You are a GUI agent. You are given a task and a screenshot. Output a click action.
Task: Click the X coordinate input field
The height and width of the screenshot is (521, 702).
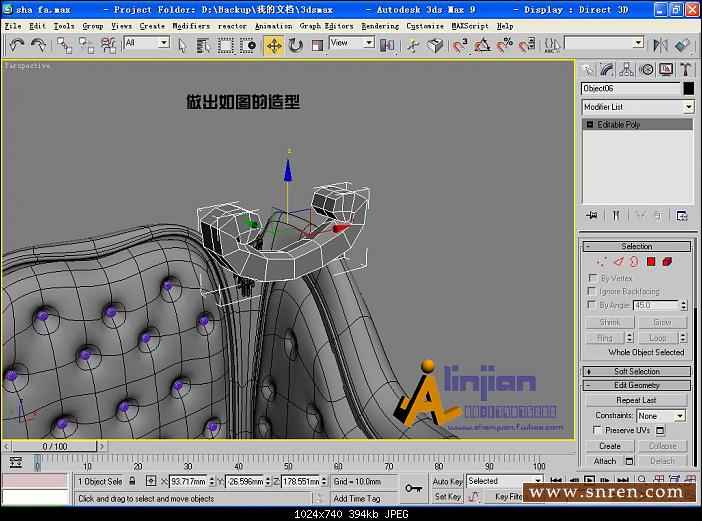pos(187,481)
